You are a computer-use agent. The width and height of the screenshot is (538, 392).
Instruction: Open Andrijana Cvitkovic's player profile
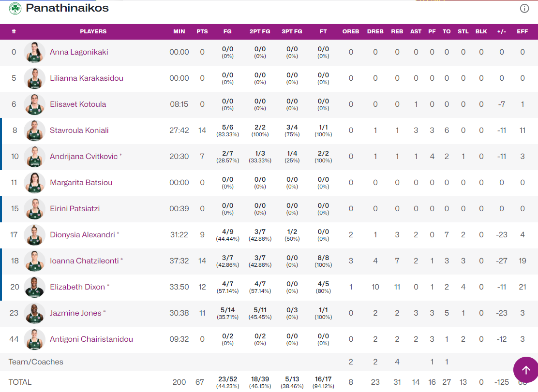tap(84, 156)
